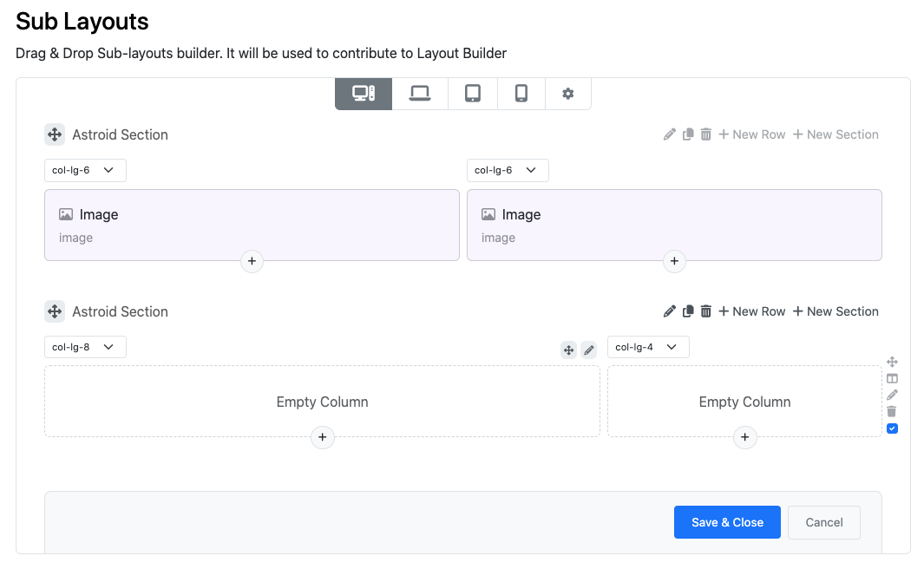The height and width of the screenshot is (569, 924).
Task: Click the pencil icon beside the col-lg-4 dropdown
Action: pos(589,350)
